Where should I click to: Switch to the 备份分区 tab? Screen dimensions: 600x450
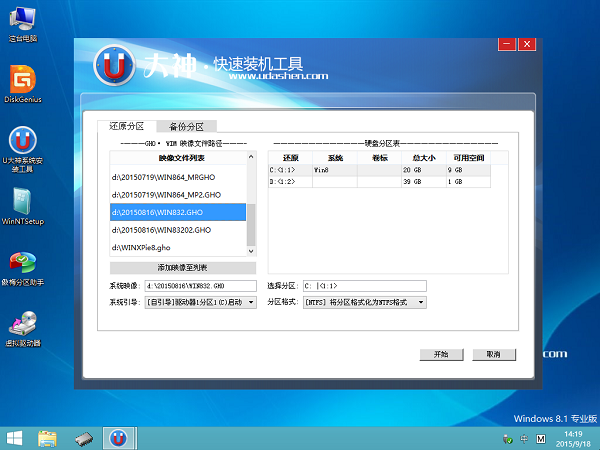pos(187,126)
